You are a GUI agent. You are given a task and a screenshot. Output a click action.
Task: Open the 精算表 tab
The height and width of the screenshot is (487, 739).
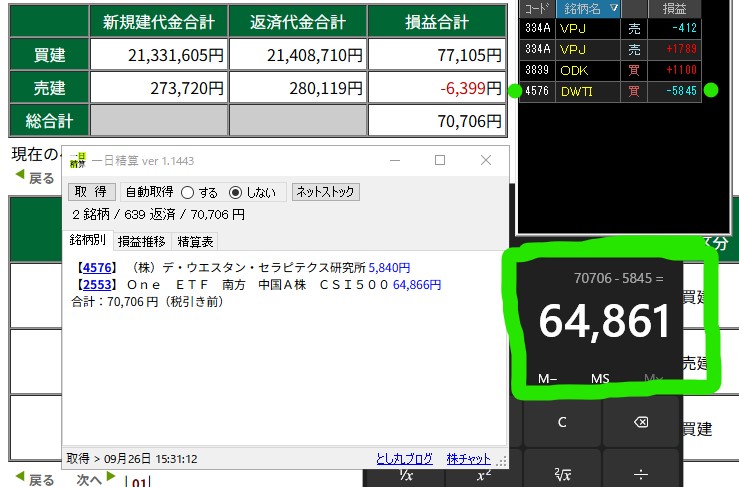195,241
